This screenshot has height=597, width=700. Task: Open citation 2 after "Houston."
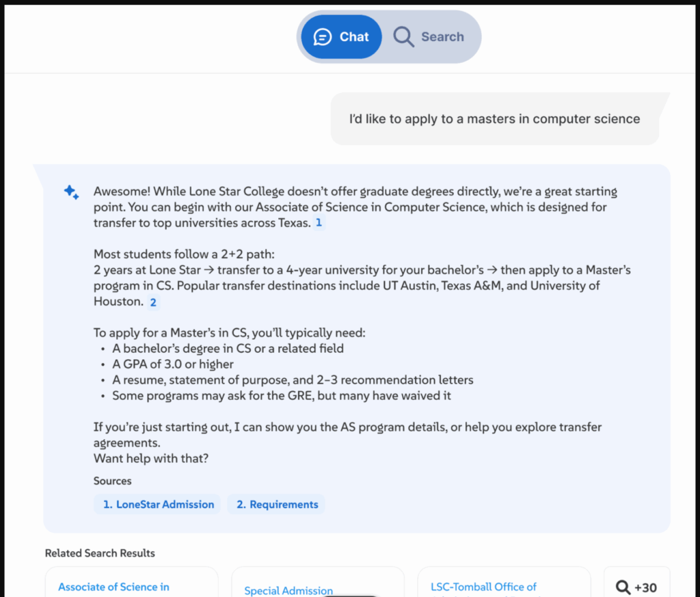[153, 302]
